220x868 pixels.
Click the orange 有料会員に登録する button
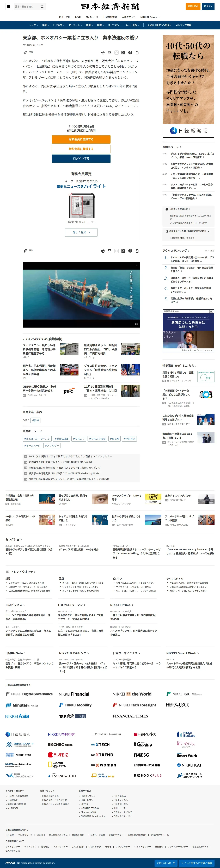point(81,139)
